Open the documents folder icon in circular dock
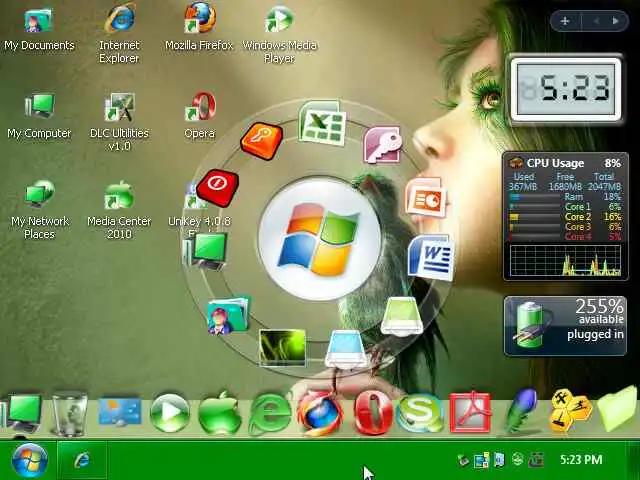 tap(228, 315)
